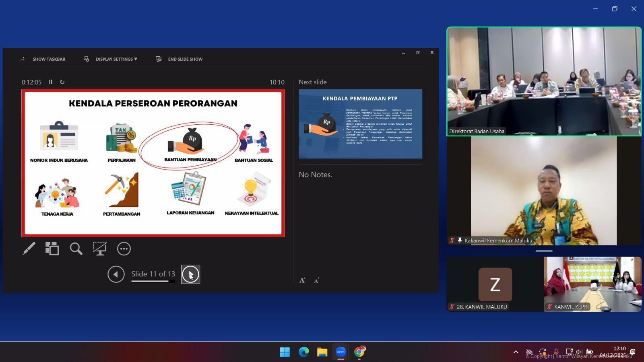Expand the Display Settings dropdown
The width and height of the screenshot is (644, 362).
click(116, 59)
